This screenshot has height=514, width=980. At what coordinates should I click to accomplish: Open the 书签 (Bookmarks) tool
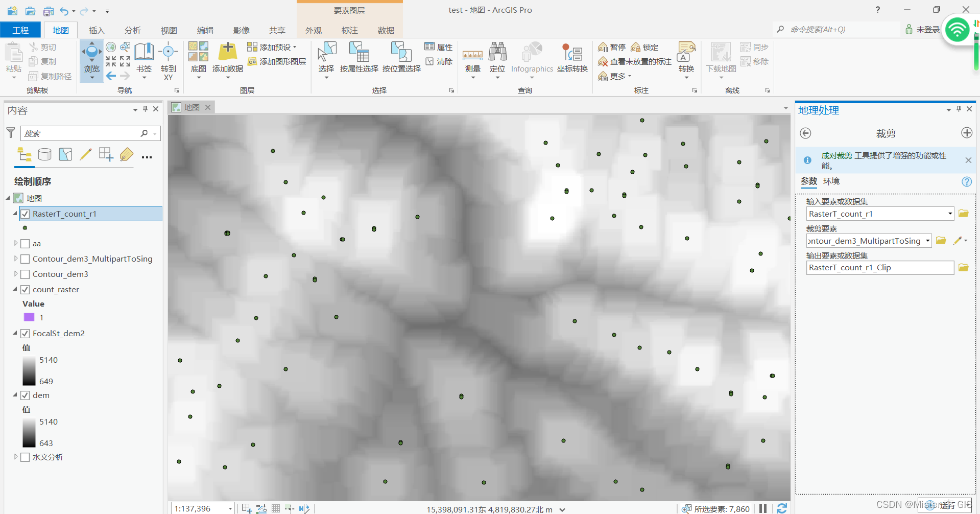tap(144, 56)
